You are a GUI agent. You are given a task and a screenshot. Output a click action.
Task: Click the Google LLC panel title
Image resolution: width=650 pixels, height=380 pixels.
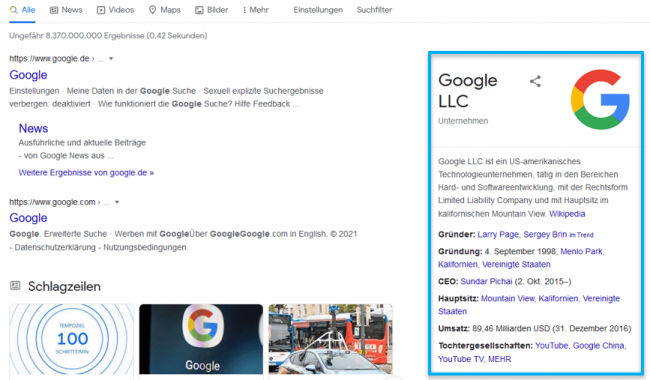[468, 91]
